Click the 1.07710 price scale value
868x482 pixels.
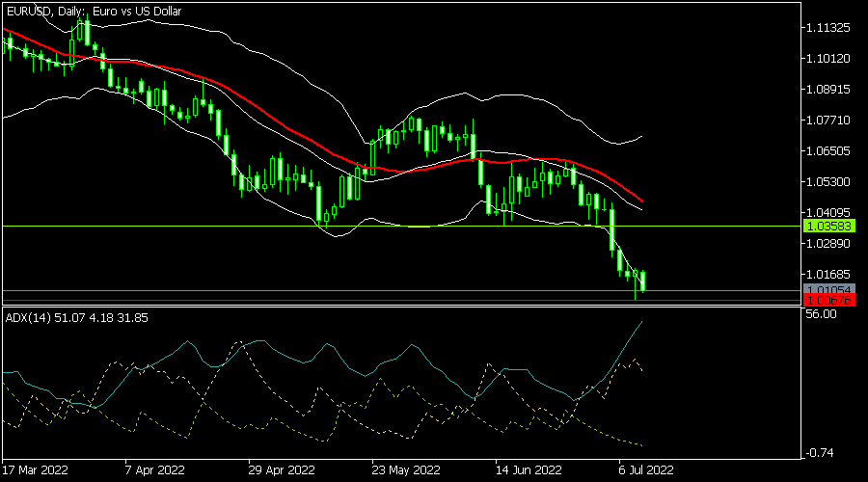[x=828, y=120]
